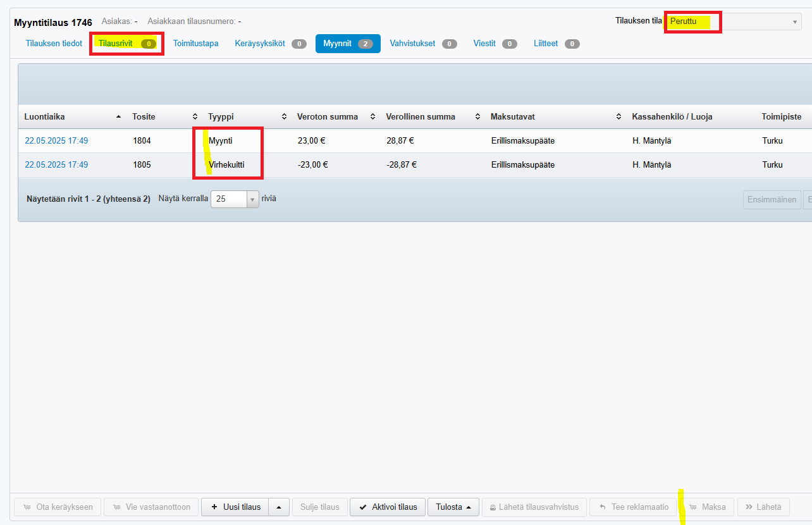Expand arrow next to Uusi tilaus

[x=279, y=507]
